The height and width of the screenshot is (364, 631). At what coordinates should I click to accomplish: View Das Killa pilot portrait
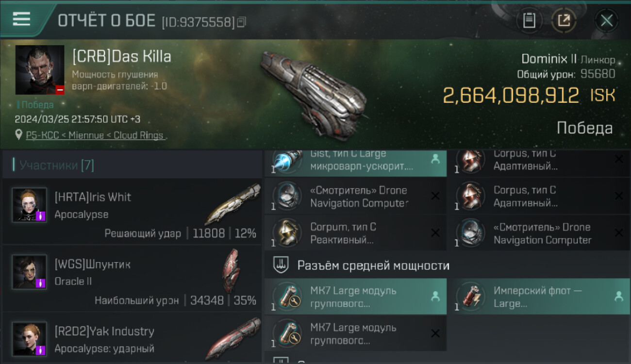pyautogui.click(x=40, y=70)
